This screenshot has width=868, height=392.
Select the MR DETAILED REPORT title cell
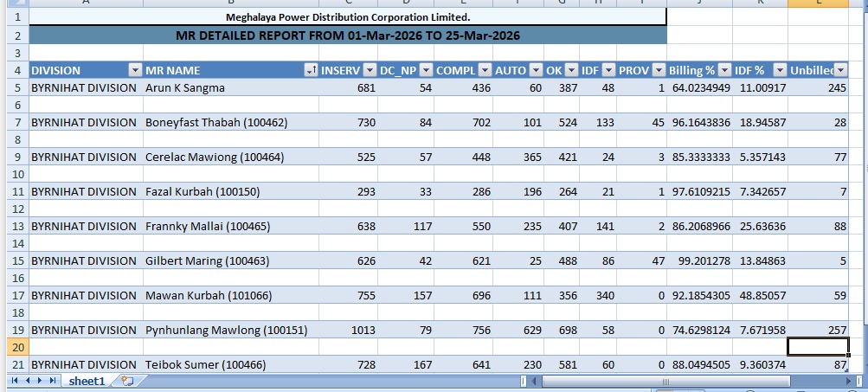[x=347, y=35]
